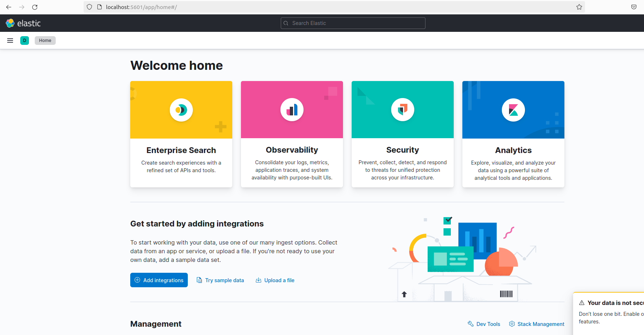Go to Dev Tools
The height and width of the screenshot is (335, 644).
(x=488, y=324)
